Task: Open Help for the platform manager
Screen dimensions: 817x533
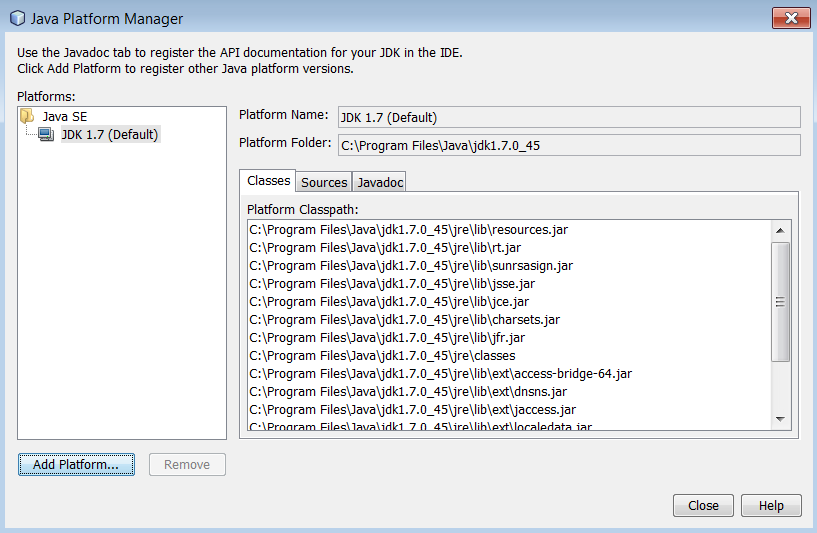Action: click(770, 505)
